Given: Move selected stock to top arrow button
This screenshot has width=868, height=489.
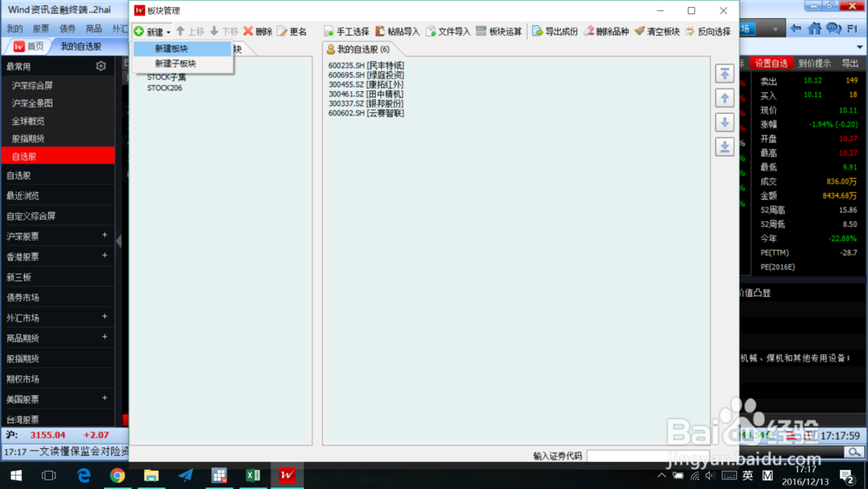Looking at the screenshot, I should [725, 74].
